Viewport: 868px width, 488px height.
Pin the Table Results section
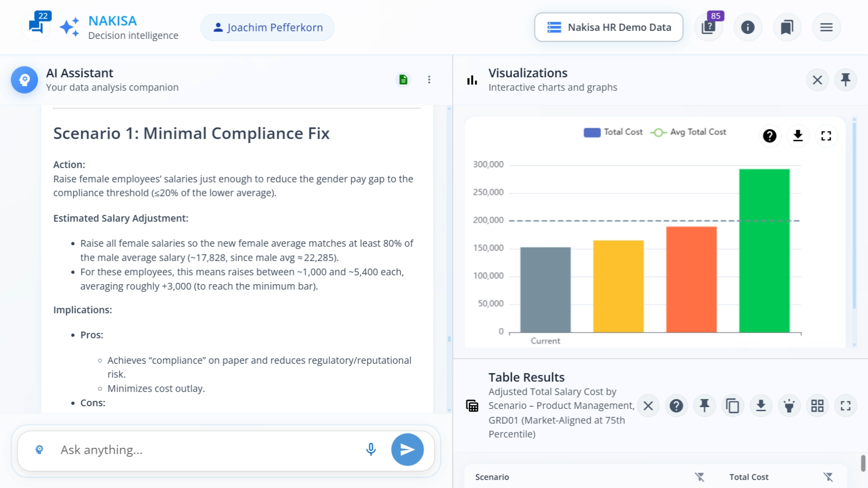point(704,405)
